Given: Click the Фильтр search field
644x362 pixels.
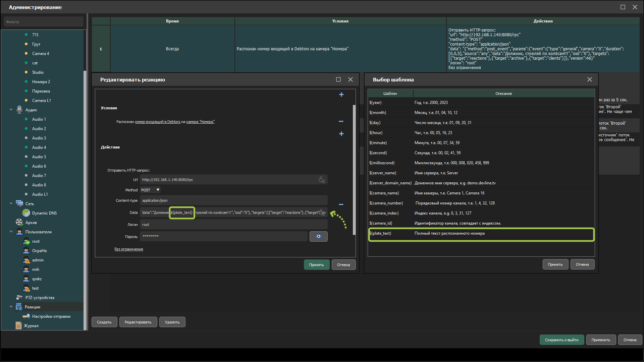Looking at the screenshot, I should pos(44,22).
